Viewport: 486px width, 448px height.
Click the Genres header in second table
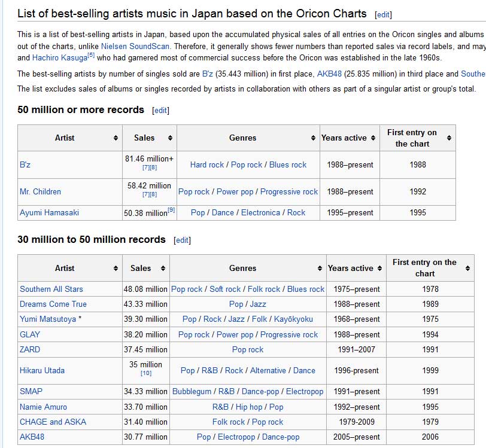pyautogui.click(x=242, y=269)
